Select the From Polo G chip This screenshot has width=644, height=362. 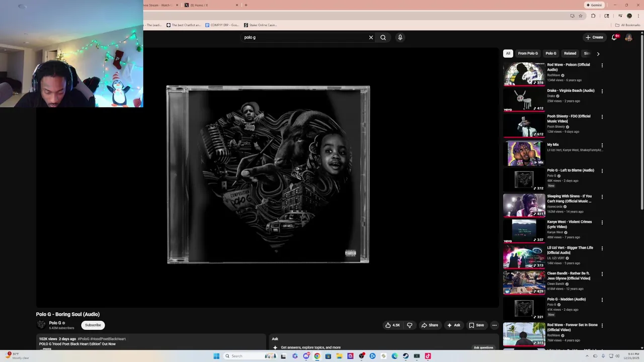click(x=528, y=53)
